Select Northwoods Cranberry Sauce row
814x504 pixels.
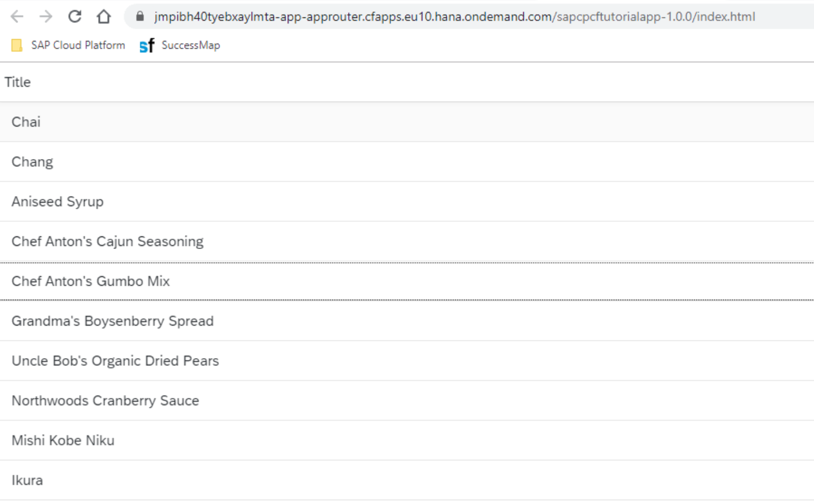(407, 400)
